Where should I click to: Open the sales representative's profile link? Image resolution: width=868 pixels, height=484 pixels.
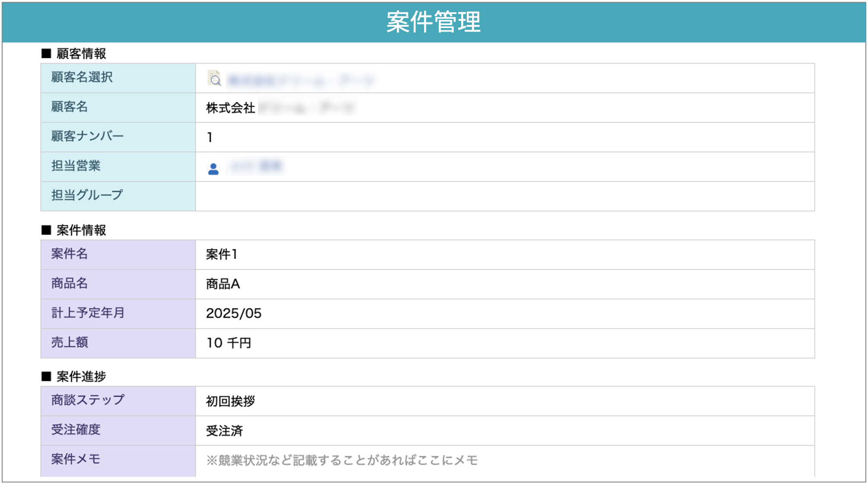tap(259, 167)
